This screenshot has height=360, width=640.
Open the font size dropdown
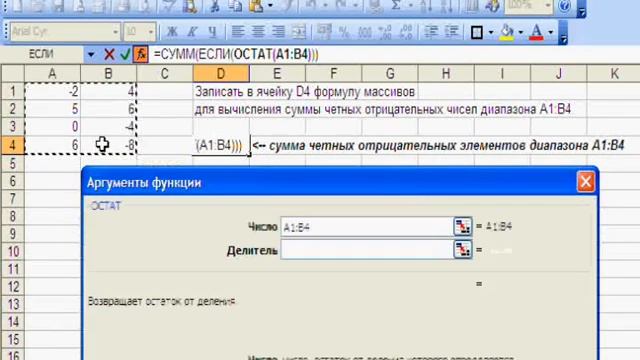coord(151,32)
